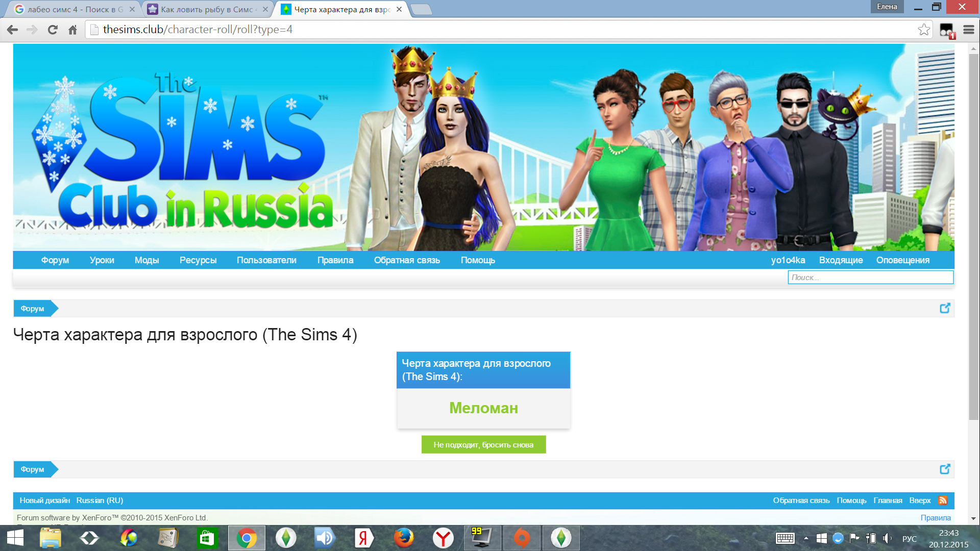Viewport: 980px width, 551px height.
Task: Open Origin from the taskbar
Action: [x=522, y=538]
